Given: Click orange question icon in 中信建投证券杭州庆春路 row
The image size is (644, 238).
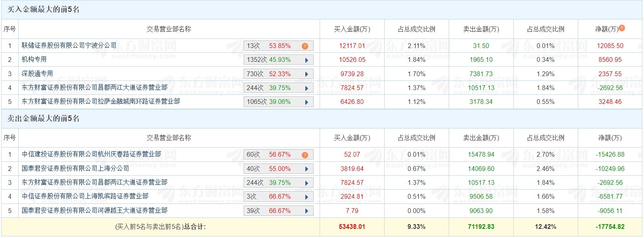Looking at the screenshot, I should [305, 155].
